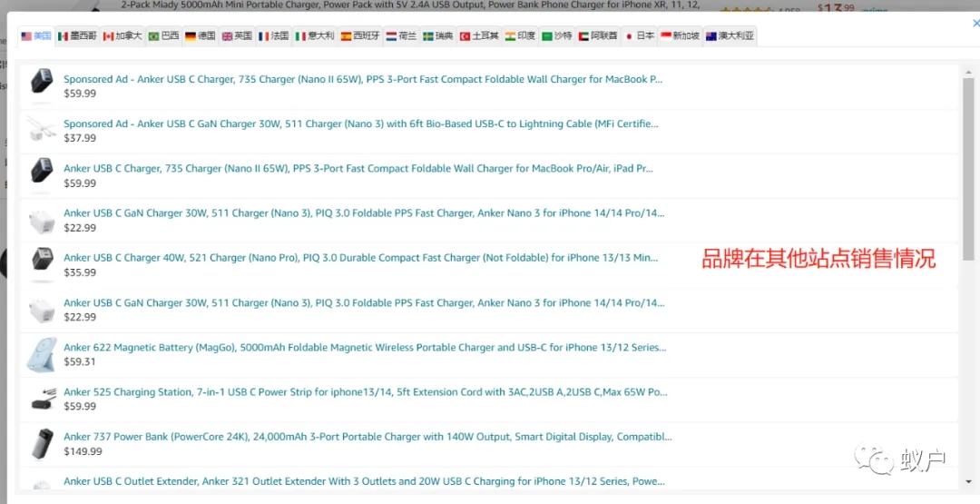Switch to the 墨西哥 tab
980x504 pixels.
point(77,36)
